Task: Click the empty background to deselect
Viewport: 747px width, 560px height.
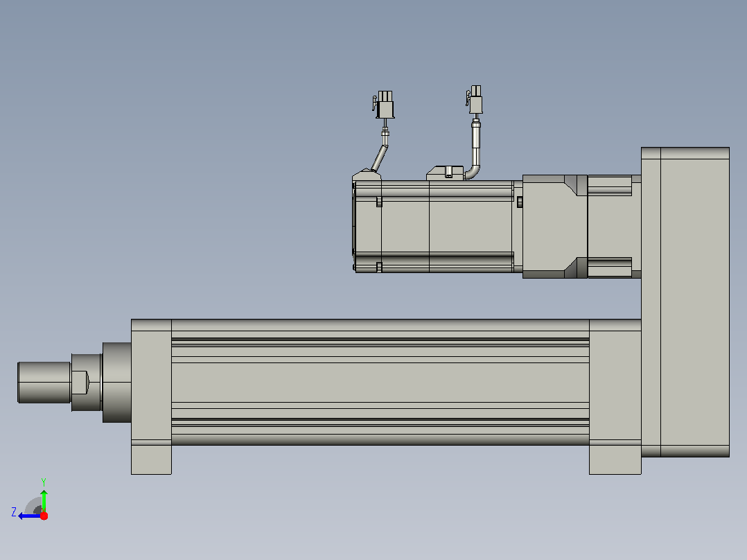Action: (x=191, y=143)
